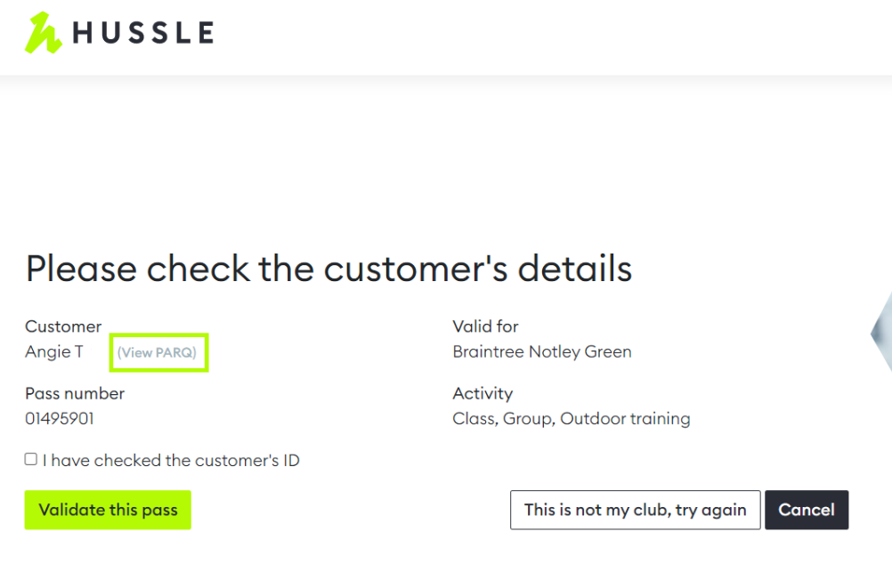Choose "This is not my club, try again"
The image size is (892, 588).
tap(635, 510)
